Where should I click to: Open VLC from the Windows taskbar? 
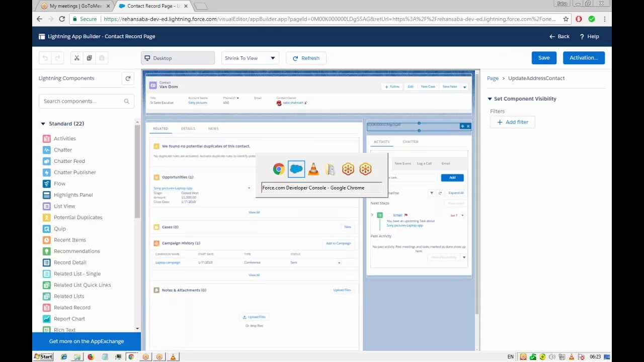pos(173,357)
